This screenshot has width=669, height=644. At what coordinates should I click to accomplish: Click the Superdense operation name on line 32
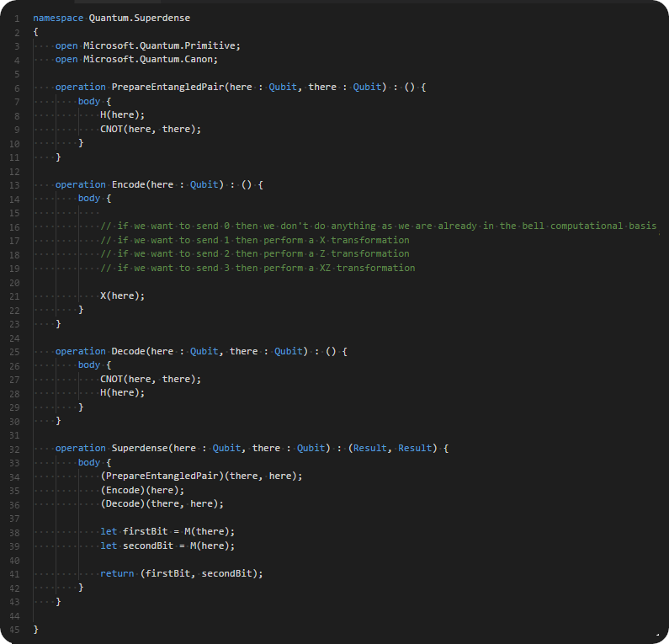point(140,448)
